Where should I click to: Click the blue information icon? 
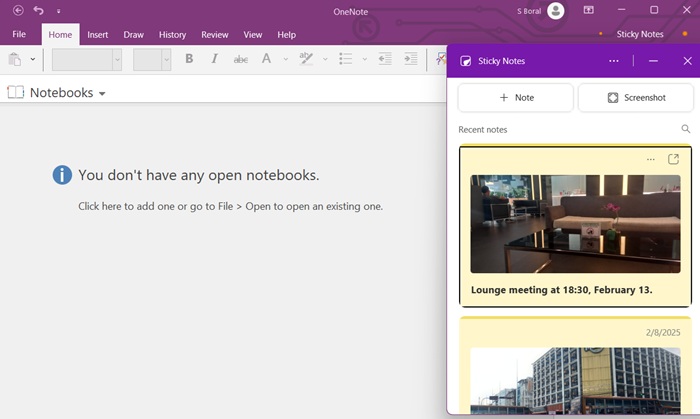62,175
